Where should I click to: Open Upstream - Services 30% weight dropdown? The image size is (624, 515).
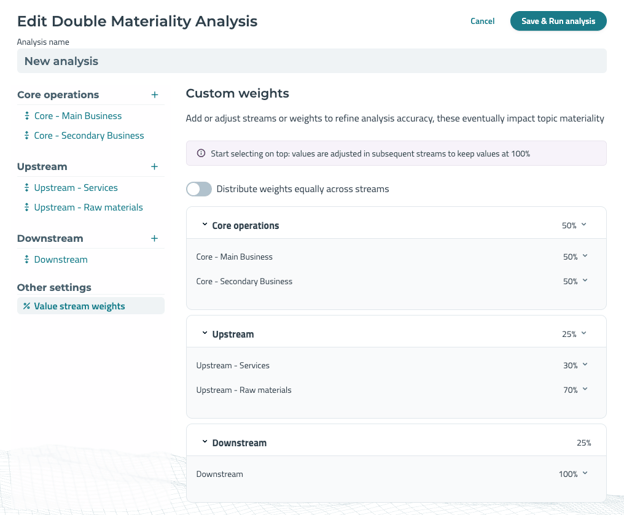point(575,366)
